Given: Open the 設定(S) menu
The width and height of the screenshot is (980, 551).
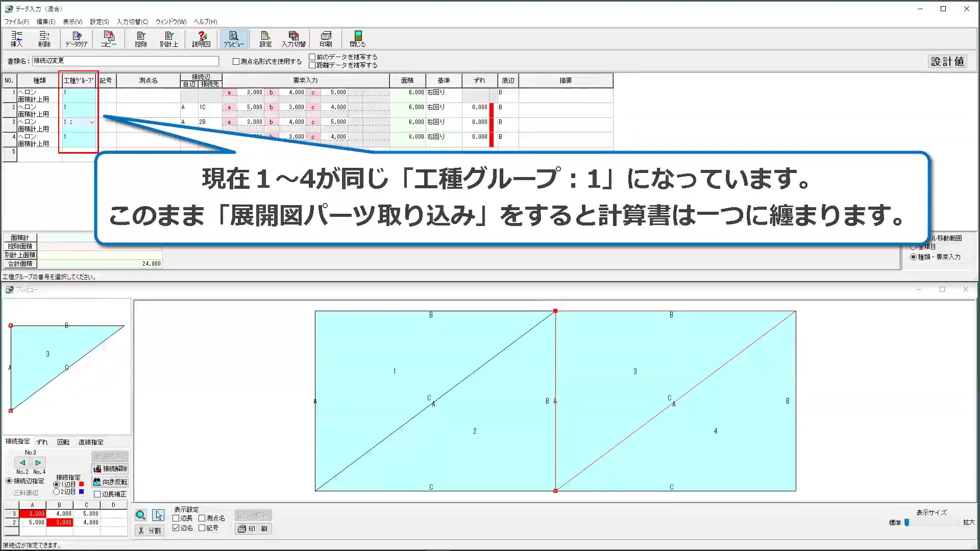Looking at the screenshot, I should tap(100, 22).
